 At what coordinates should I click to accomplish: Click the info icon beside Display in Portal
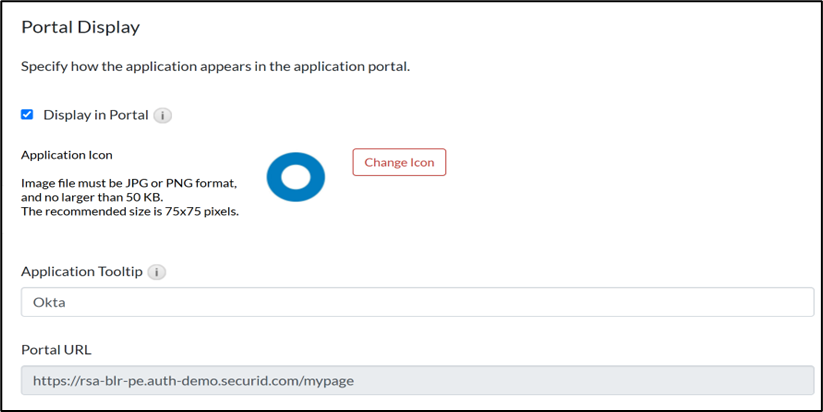[x=163, y=115]
